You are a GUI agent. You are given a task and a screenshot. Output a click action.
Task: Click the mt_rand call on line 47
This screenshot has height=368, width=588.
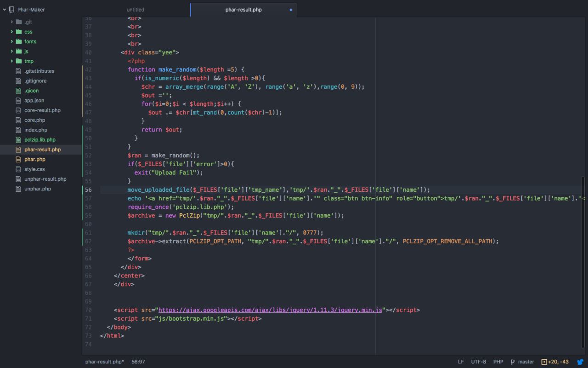(205, 112)
